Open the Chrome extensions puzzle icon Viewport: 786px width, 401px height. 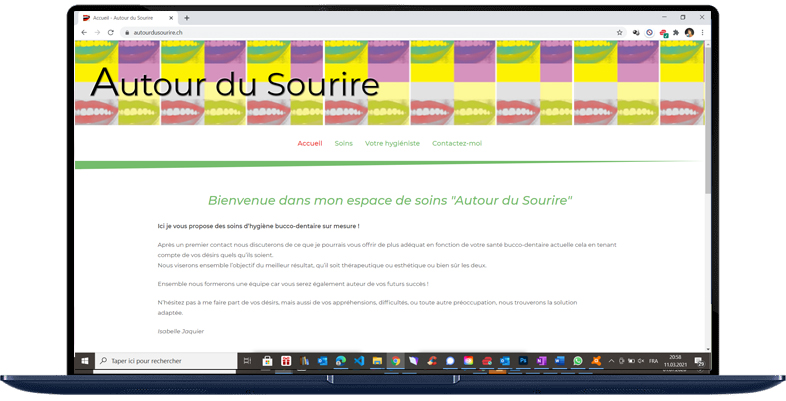coord(676,32)
